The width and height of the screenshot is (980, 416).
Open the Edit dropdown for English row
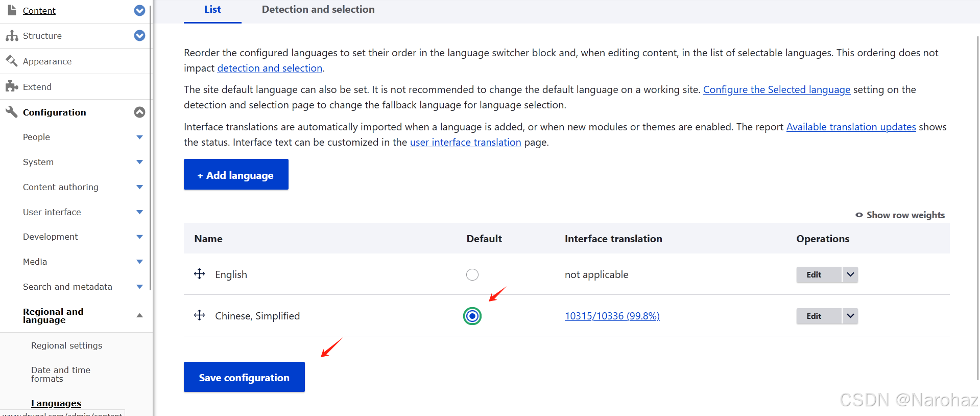point(850,274)
